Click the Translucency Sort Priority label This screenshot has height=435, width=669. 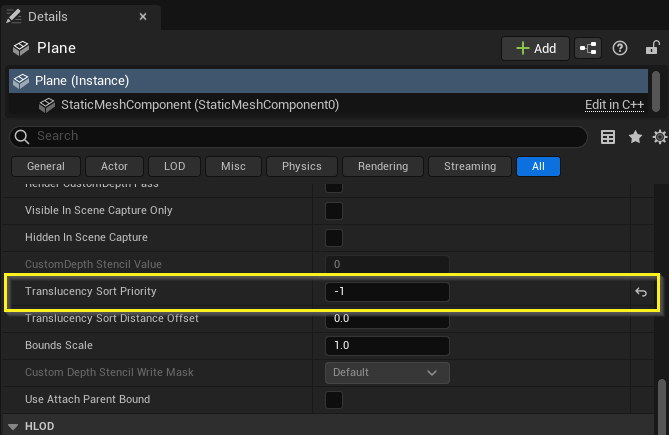pos(90,291)
